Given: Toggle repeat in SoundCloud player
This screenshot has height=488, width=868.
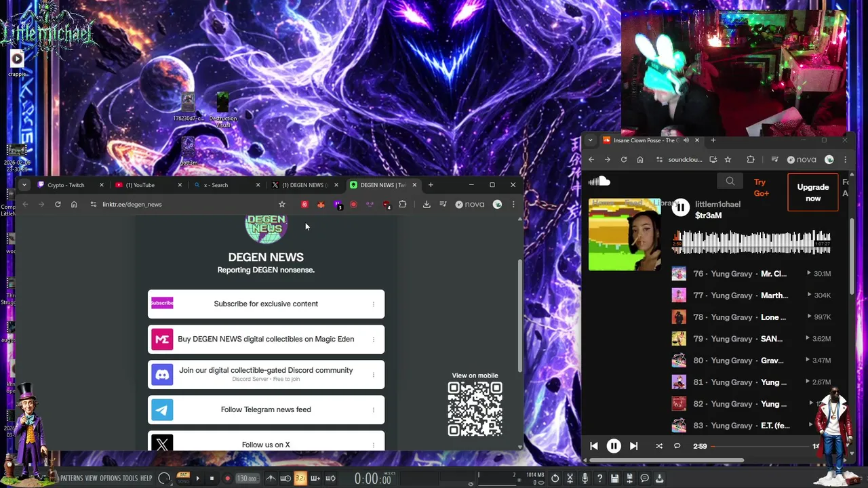Looking at the screenshot, I should [x=677, y=446].
